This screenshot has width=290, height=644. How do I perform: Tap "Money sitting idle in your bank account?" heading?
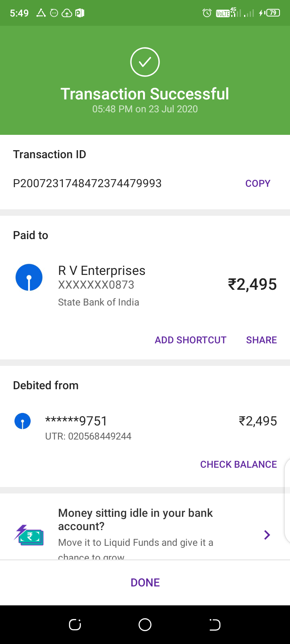tap(135, 519)
